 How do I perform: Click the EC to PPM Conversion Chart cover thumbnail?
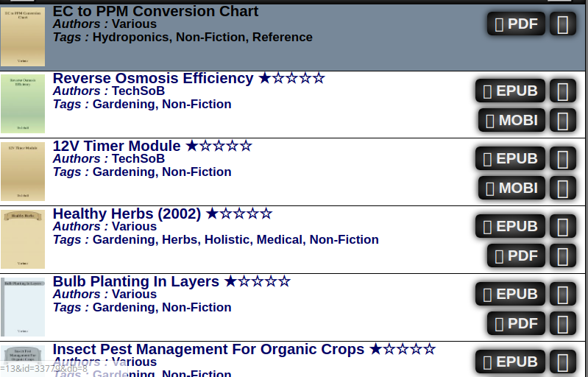(23, 37)
